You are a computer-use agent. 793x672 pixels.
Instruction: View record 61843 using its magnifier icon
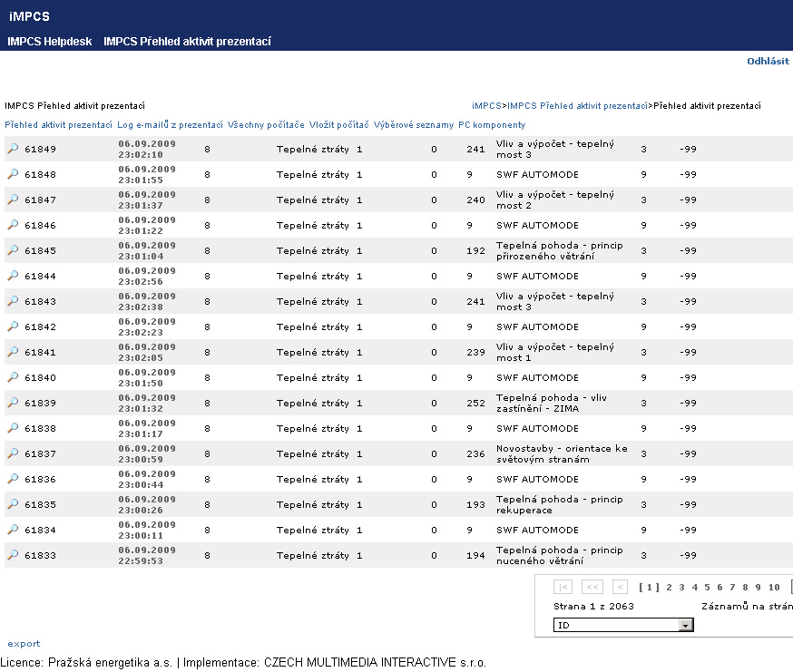pyautogui.click(x=13, y=301)
